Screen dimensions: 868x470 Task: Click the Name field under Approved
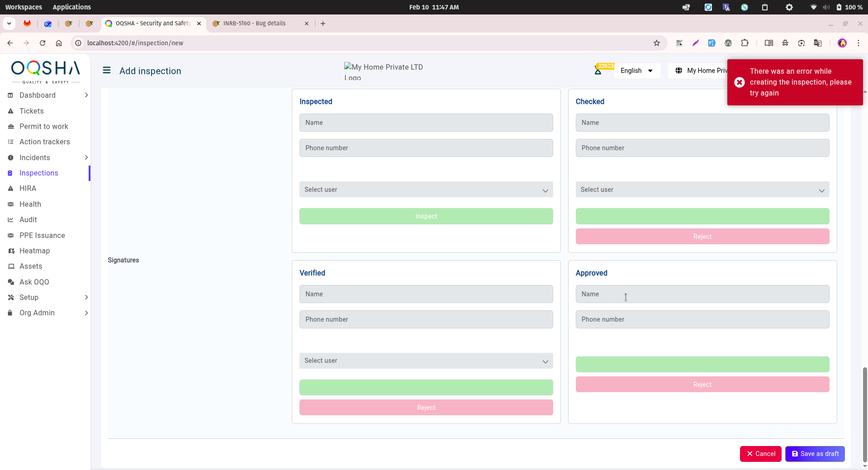click(702, 294)
